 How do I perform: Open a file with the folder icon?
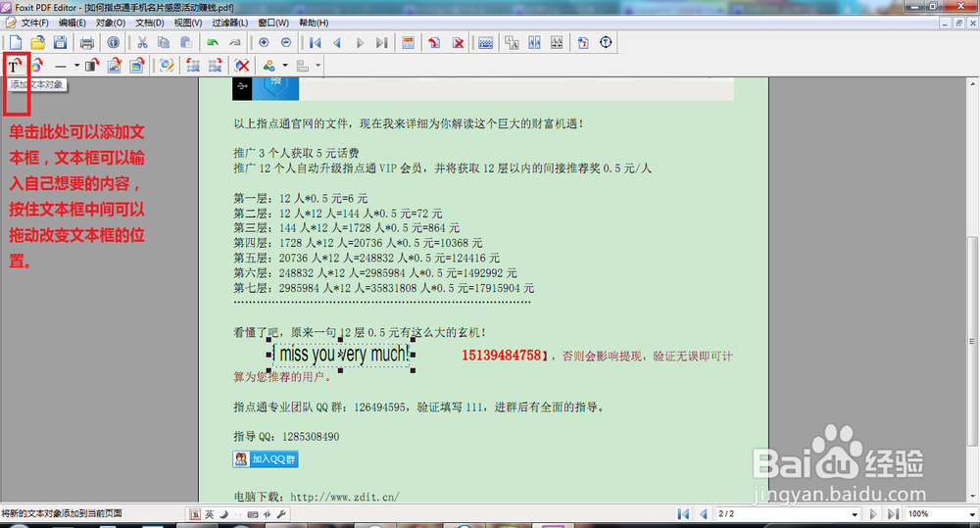pos(37,42)
